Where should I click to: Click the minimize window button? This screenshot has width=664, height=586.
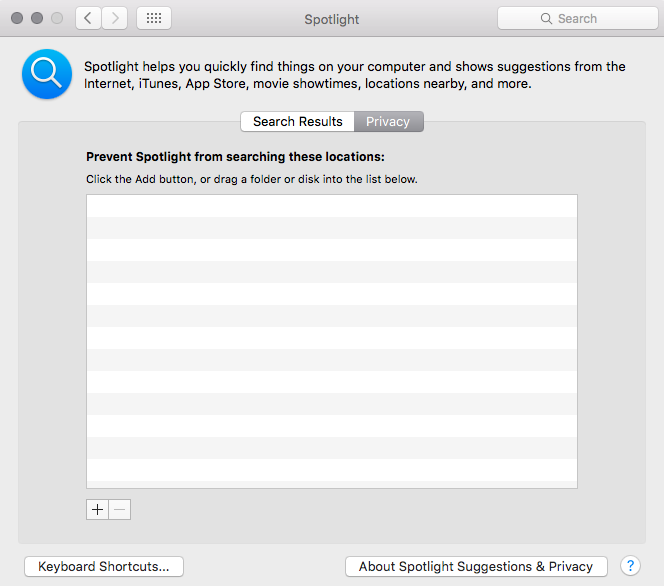[x=37, y=18]
